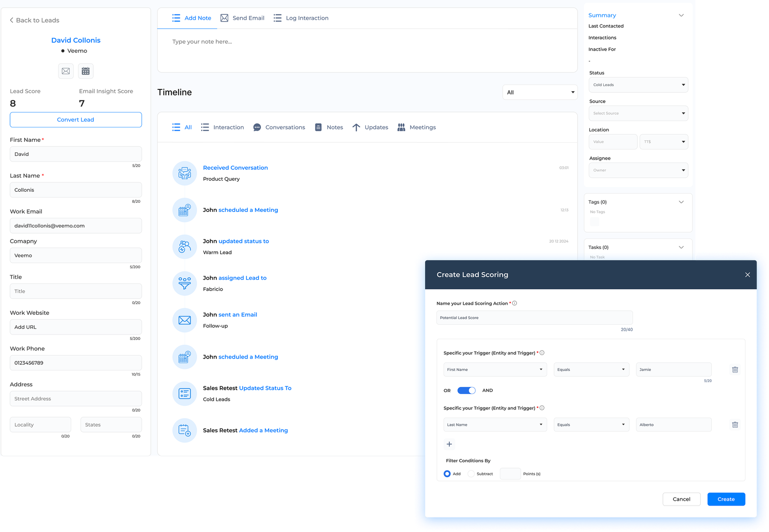The height and width of the screenshot is (532, 769).
Task: Click the trigger value field containing Alberto
Action: click(x=674, y=425)
